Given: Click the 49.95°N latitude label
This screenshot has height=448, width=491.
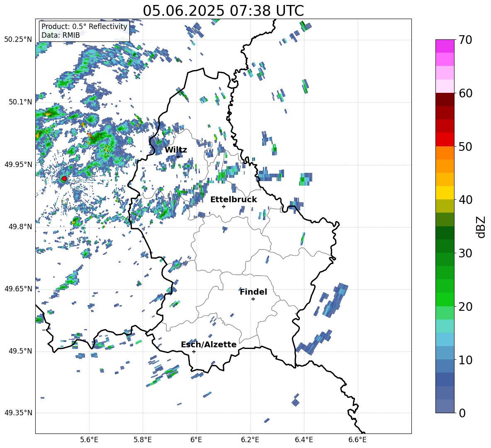Looking at the screenshot, I should [18, 164].
